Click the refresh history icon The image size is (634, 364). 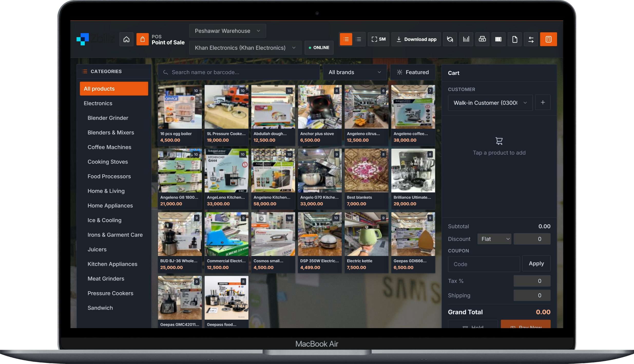coord(450,39)
